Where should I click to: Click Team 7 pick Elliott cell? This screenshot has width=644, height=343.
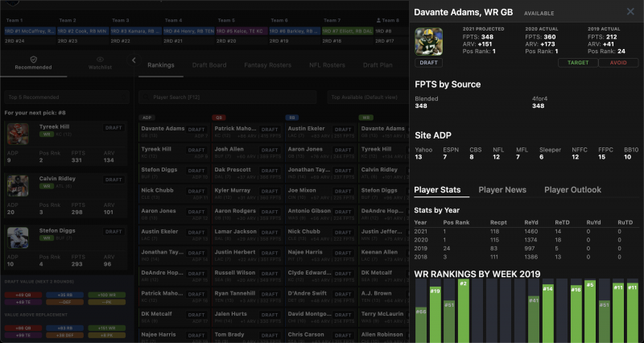(x=348, y=31)
